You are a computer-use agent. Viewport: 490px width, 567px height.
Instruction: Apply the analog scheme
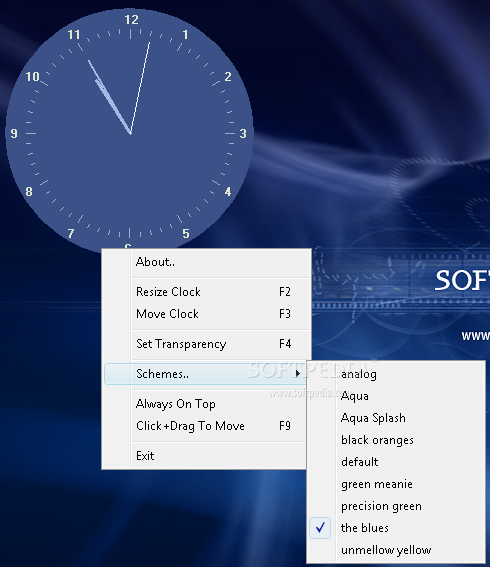[x=396, y=374]
